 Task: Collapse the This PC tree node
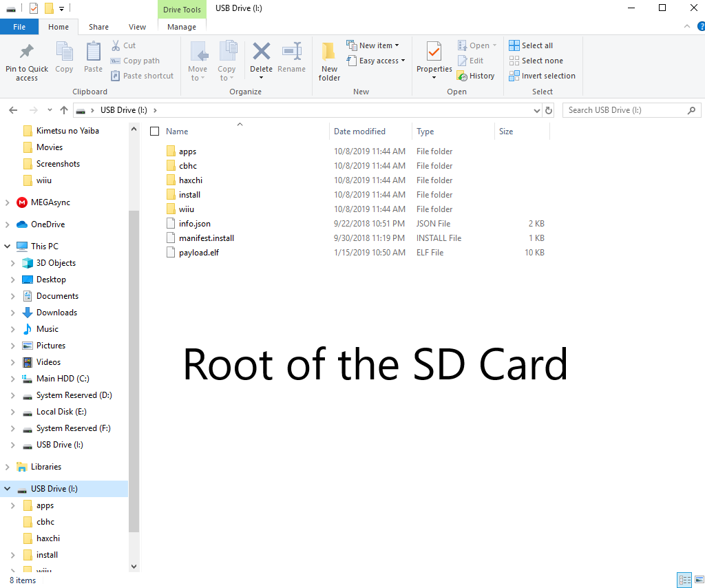pyautogui.click(x=7, y=246)
